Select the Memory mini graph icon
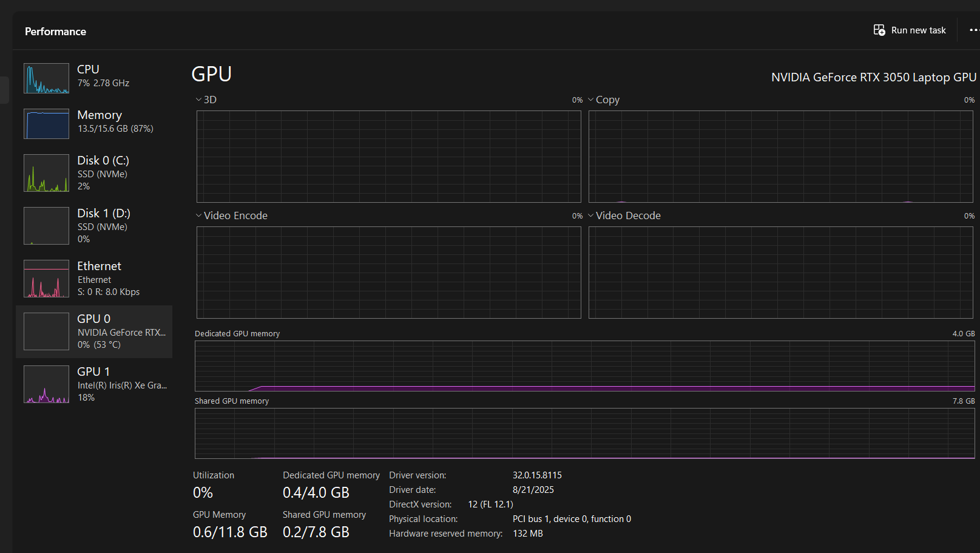980x553 pixels. [x=46, y=124]
